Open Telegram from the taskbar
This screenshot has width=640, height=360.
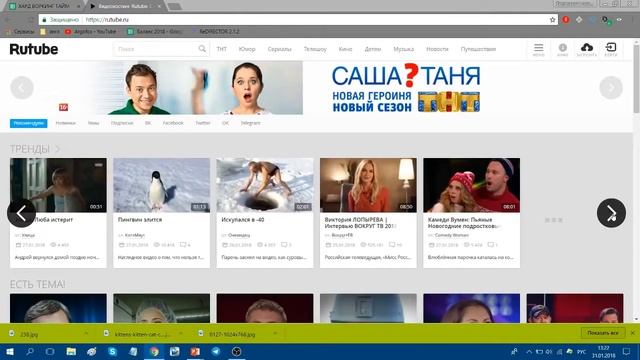pyautogui.click(x=216, y=352)
